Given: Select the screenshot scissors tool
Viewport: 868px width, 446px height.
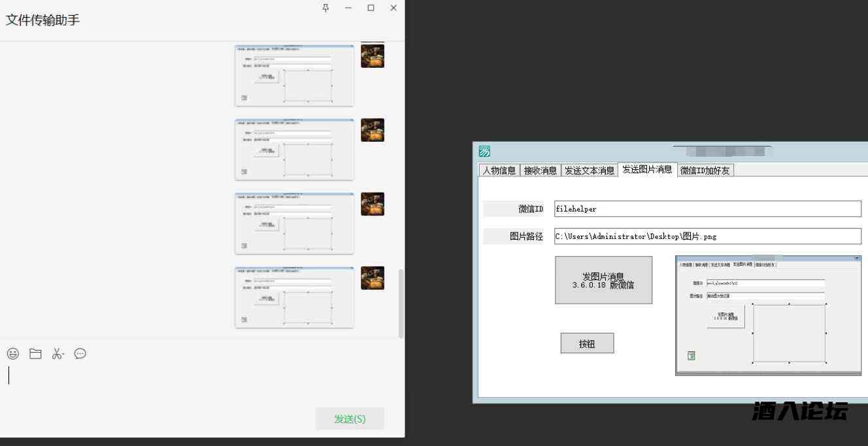Looking at the screenshot, I should click(58, 353).
